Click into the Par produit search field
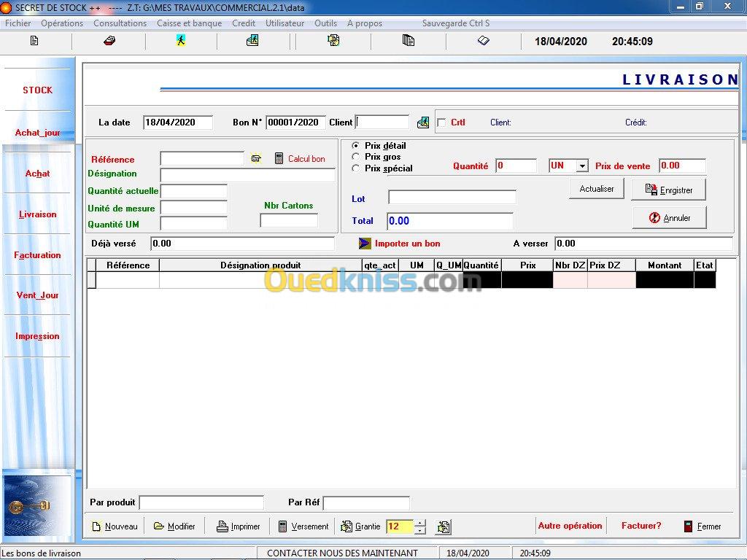The height and width of the screenshot is (560, 747). click(201, 502)
